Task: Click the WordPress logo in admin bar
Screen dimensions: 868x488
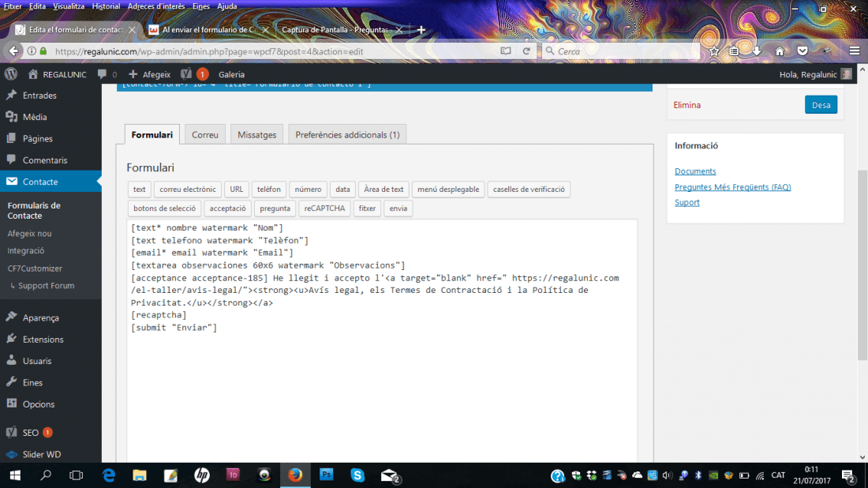Action: pyautogui.click(x=11, y=74)
